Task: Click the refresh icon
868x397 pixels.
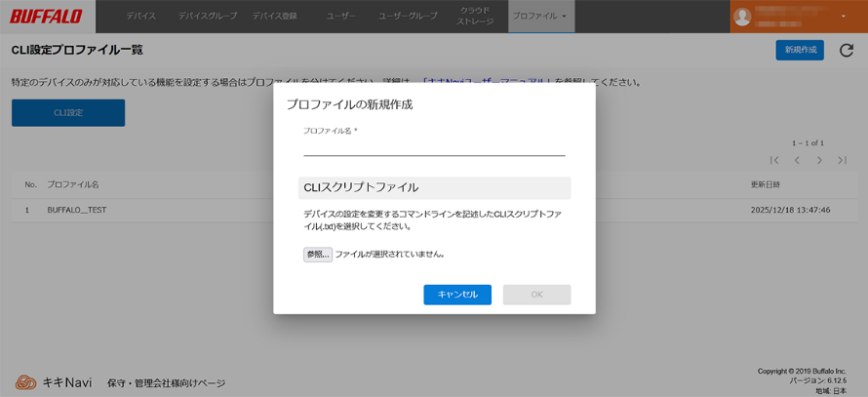Action: click(846, 50)
